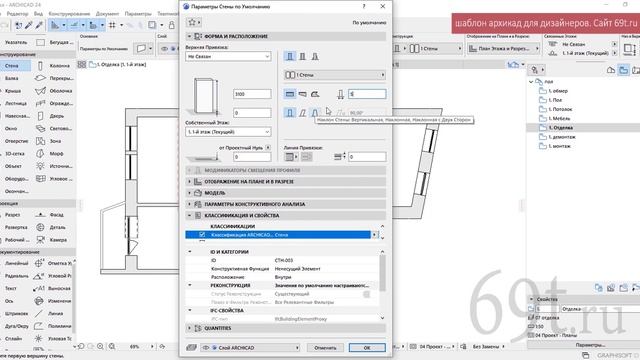Toggle the Статус Реконструкции lock checkbox
Viewport: 640px width, 360px height.
pos(367,294)
